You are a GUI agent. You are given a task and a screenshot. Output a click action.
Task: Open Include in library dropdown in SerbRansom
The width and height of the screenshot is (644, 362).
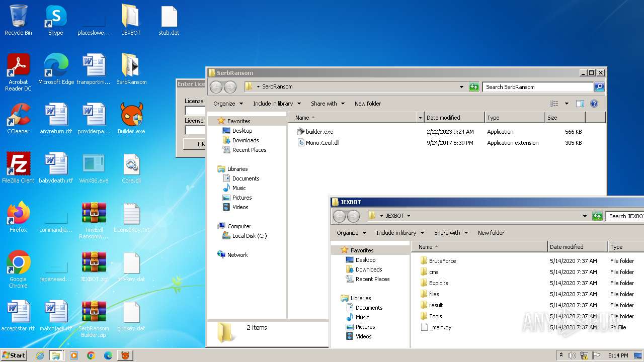pyautogui.click(x=277, y=104)
